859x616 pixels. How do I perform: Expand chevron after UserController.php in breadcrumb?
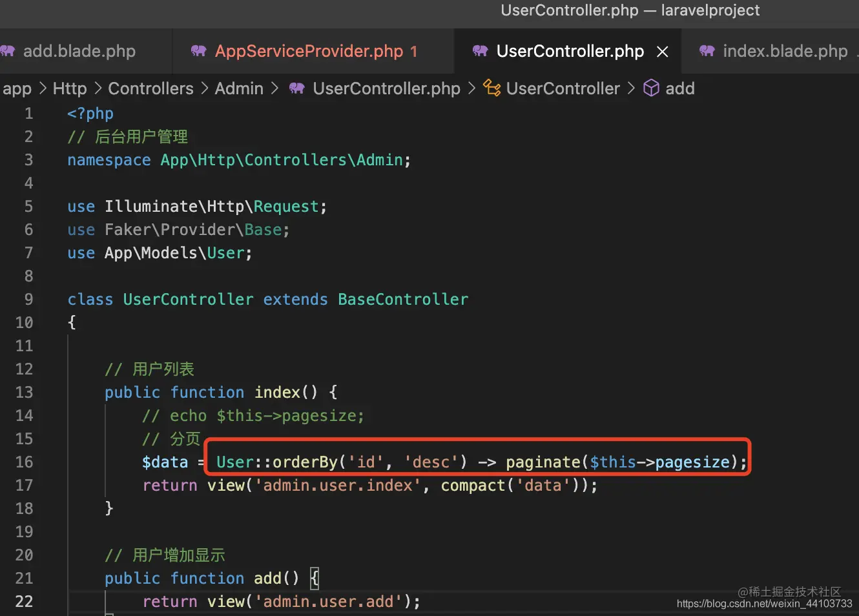pyautogui.click(x=471, y=88)
